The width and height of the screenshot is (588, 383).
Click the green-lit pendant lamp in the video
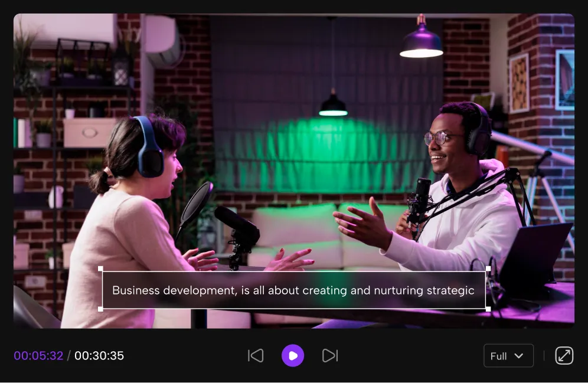[x=334, y=107]
